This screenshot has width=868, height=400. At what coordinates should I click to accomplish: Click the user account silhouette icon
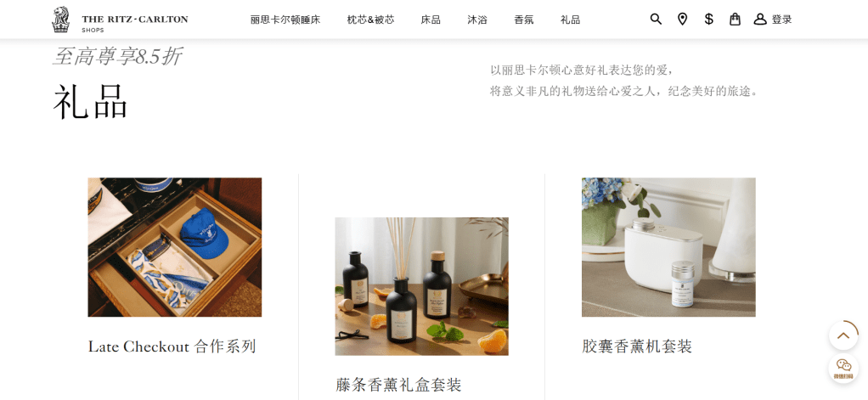[x=760, y=20]
